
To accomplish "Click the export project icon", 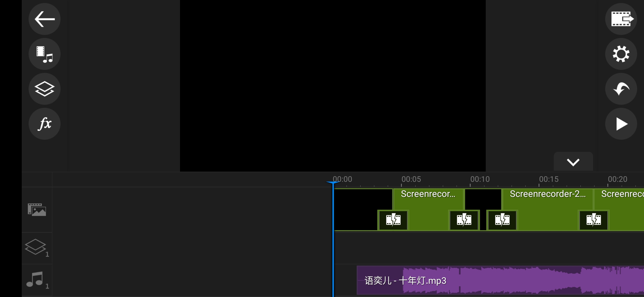I will pyautogui.click(x=621, y=19).
